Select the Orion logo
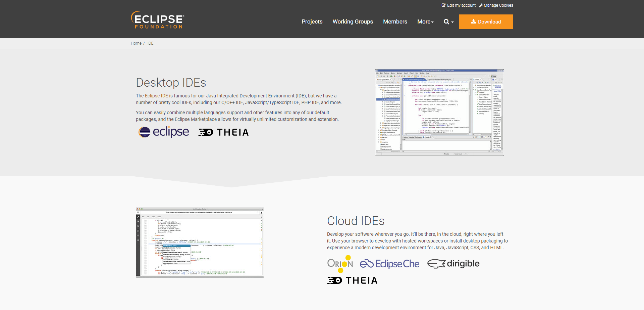The width and height of the screenshot is (644, 310). [340, 264]
